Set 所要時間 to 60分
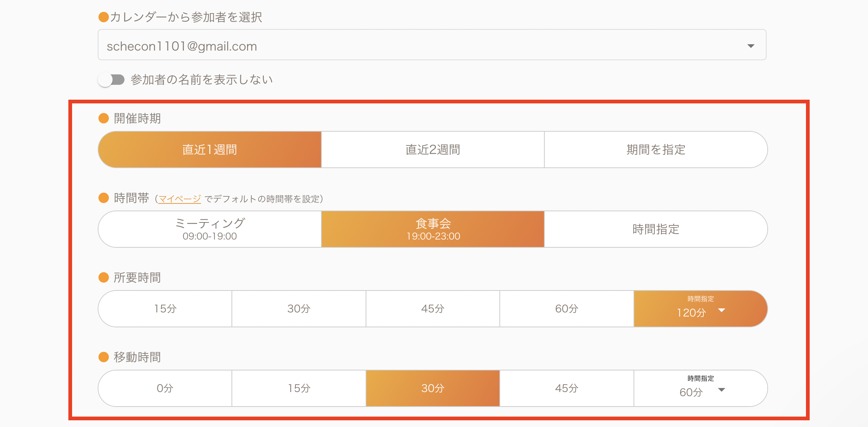The image size is (868, 427). (x=566, y=309)
